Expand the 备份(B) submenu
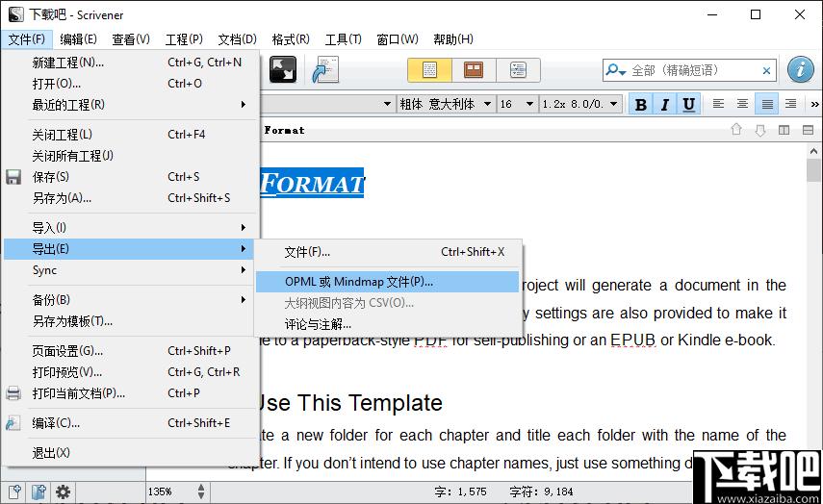Image resolution: width=823 pixels, height=504 pixels. pos(131,299)
